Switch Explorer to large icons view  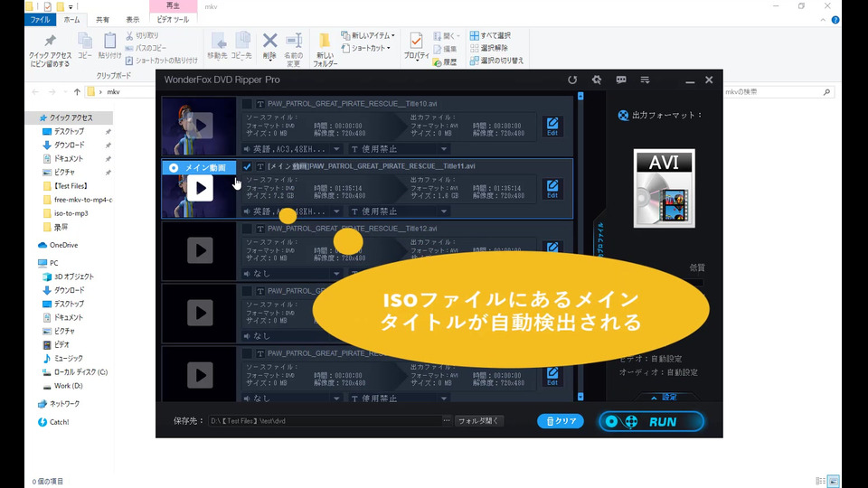tap(833, 481)
